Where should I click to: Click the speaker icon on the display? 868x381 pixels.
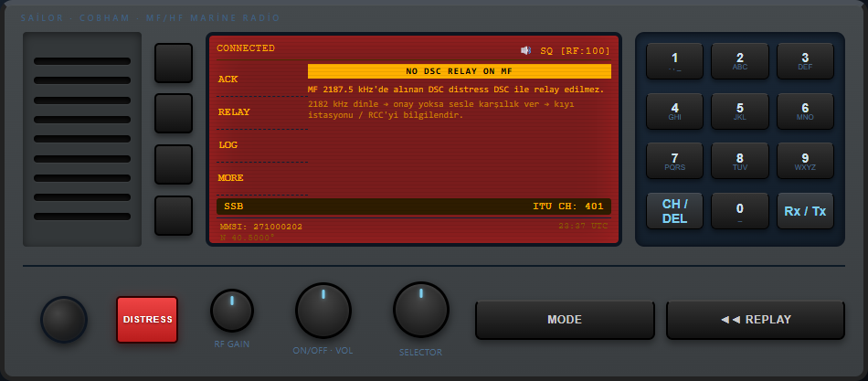(x=525, y=50)
